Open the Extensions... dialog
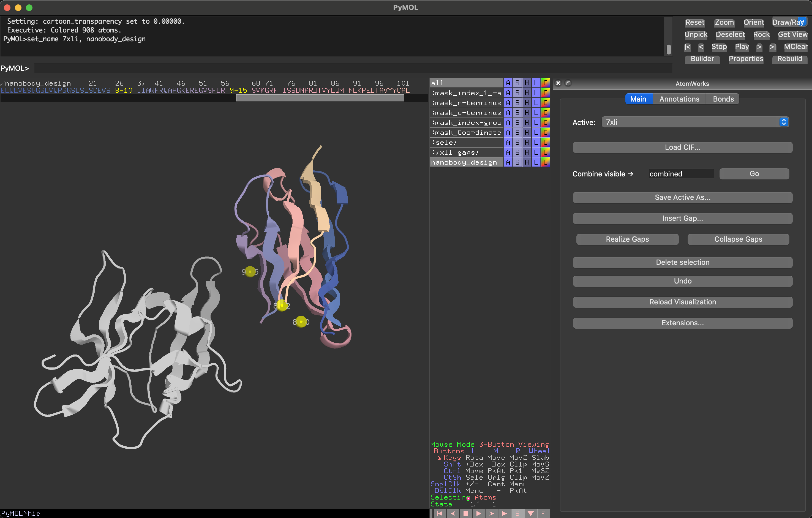 point(683,323)
